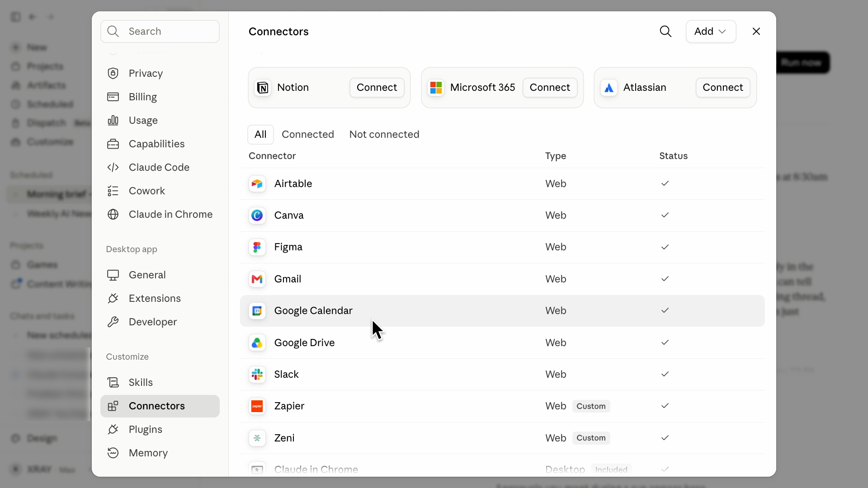Click the Slack connector icon

tap(257, 375)
